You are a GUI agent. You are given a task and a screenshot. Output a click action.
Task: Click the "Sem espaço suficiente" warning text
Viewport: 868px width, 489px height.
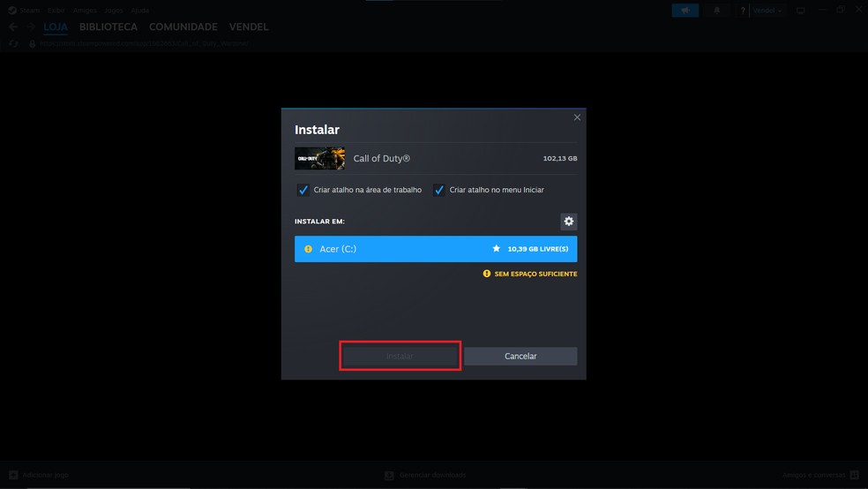coord(535,275)
